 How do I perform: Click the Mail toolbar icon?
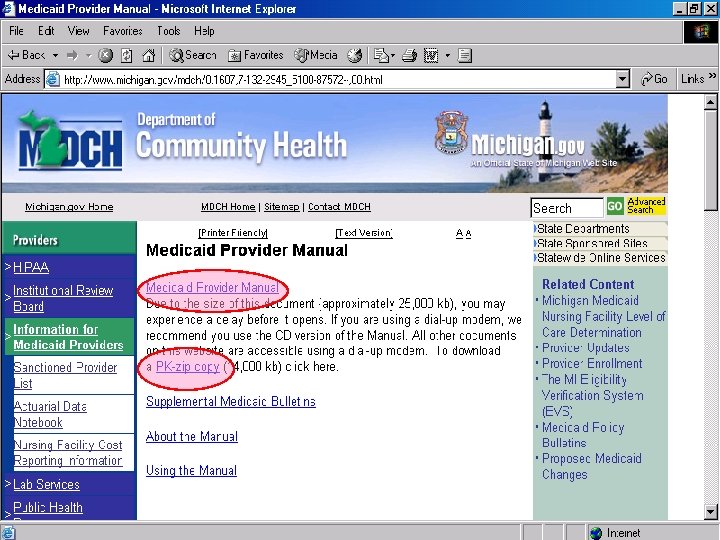[382, 56]
